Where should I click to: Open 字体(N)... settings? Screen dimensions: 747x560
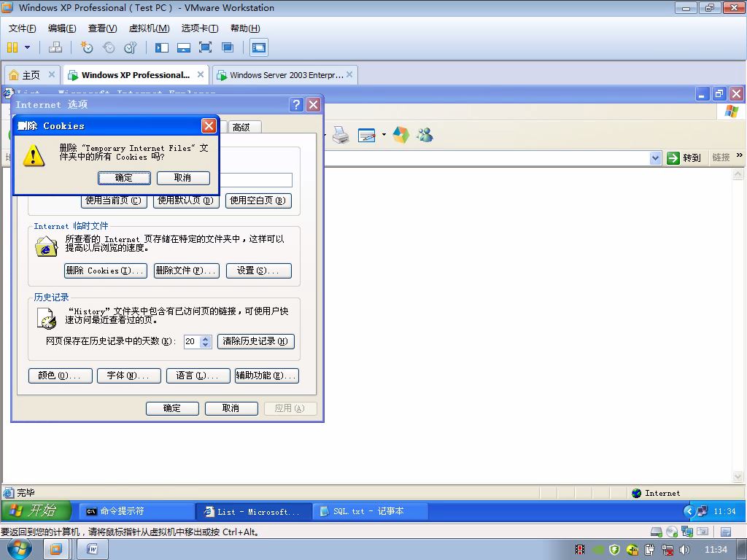pos(128,376)
